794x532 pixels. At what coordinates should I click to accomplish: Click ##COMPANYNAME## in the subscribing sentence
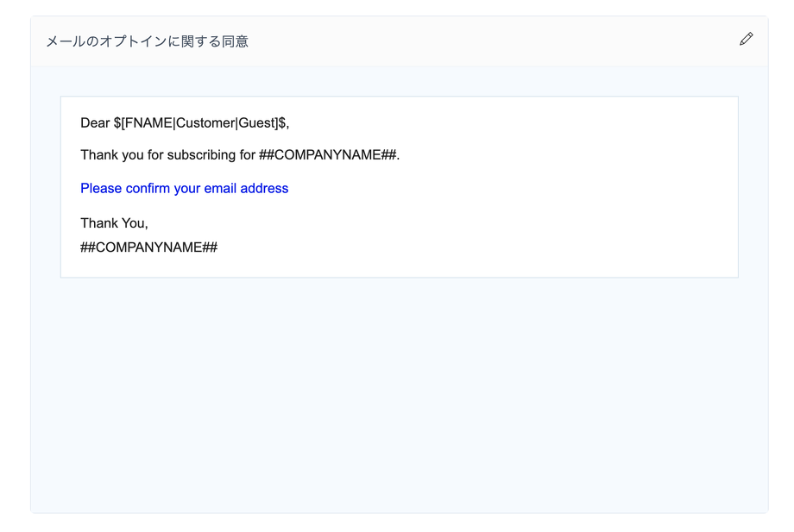point(328,155)
